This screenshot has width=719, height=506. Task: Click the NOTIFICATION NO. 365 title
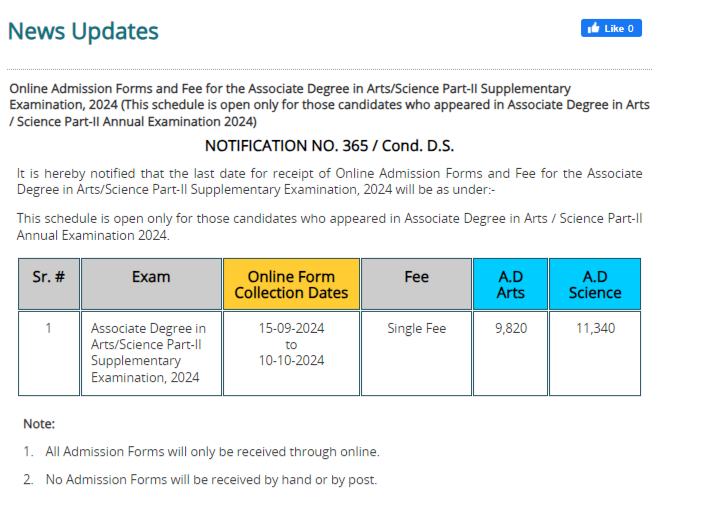[x=329, y=146]
